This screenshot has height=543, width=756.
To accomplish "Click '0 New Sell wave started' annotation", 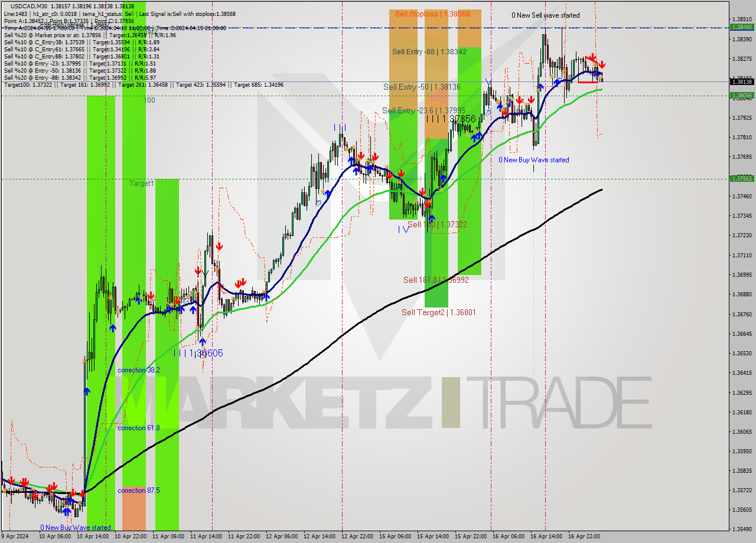I will tap(546, 15).
